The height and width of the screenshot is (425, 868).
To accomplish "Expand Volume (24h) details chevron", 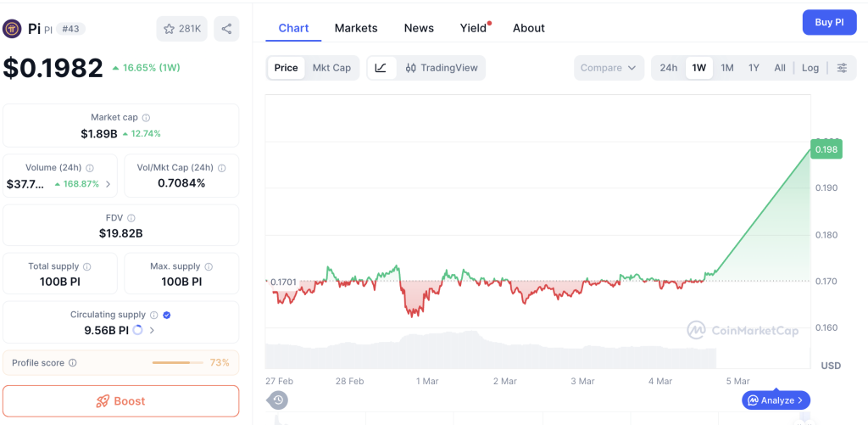I will [x=108, y=184].
